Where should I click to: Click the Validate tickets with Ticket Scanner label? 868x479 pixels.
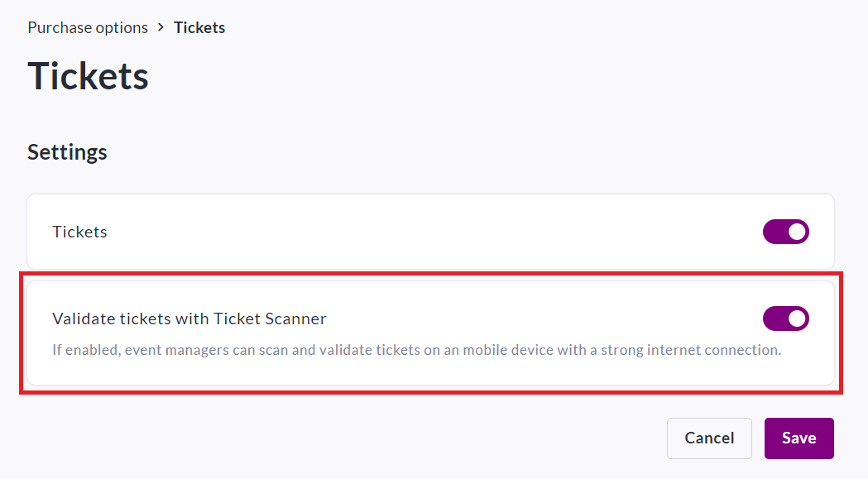(x=189, y=319)
